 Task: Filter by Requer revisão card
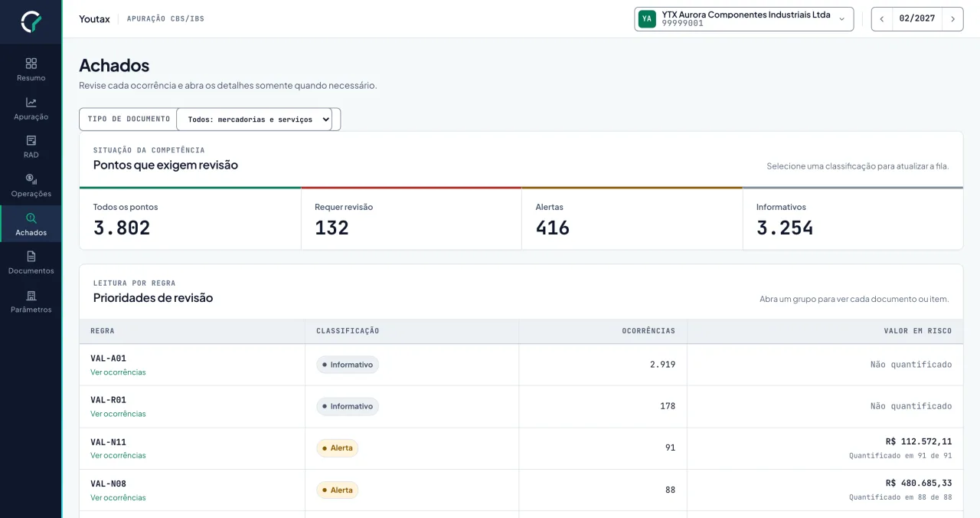pos(412,218)
